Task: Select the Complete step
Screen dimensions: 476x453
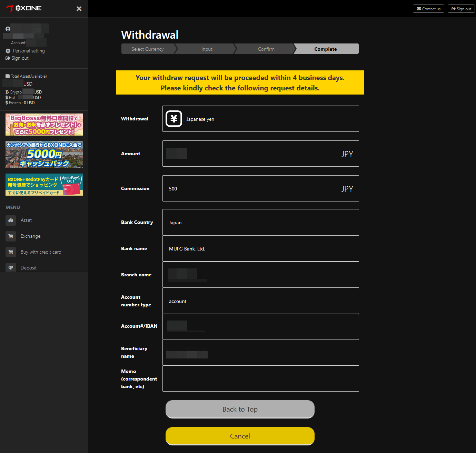Action: [326, 49]
